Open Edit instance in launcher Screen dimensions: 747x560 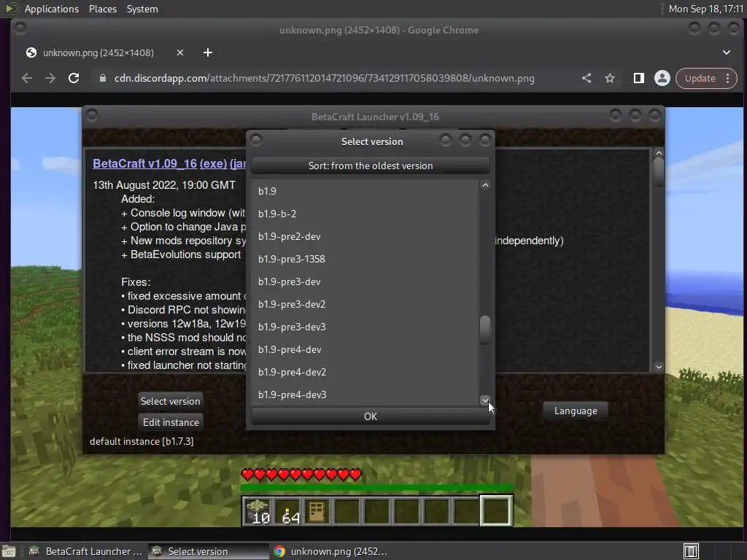click(x=171, y=422)
